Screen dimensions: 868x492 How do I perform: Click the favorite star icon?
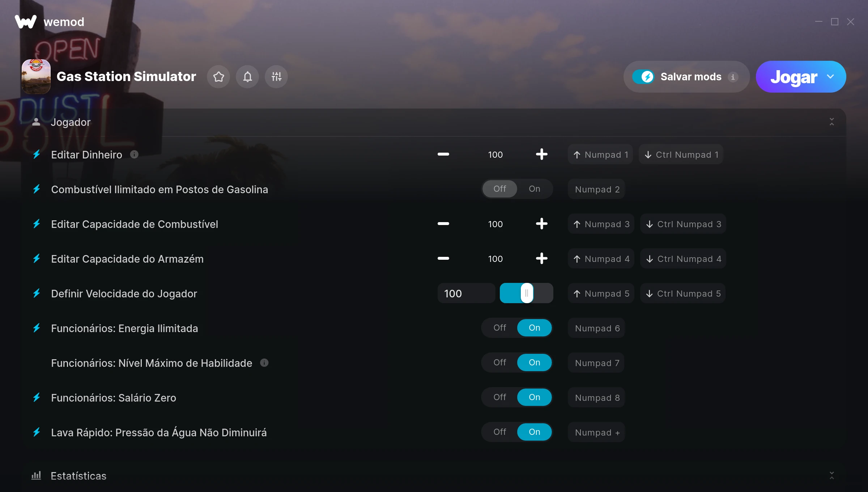(218, 77)
